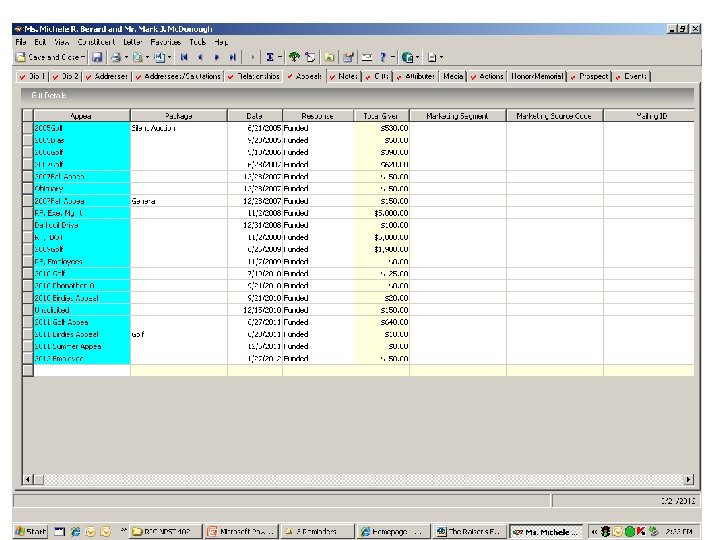Image resolution: width=720 pixels, height=540 pixels.
Task: Switch to the Addressees/Salutations tab
Action: point(178,76)
